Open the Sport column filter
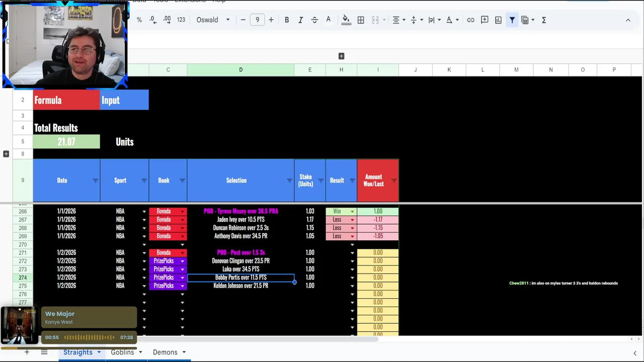This screenshot has height=362, width=644. [144, 180]
